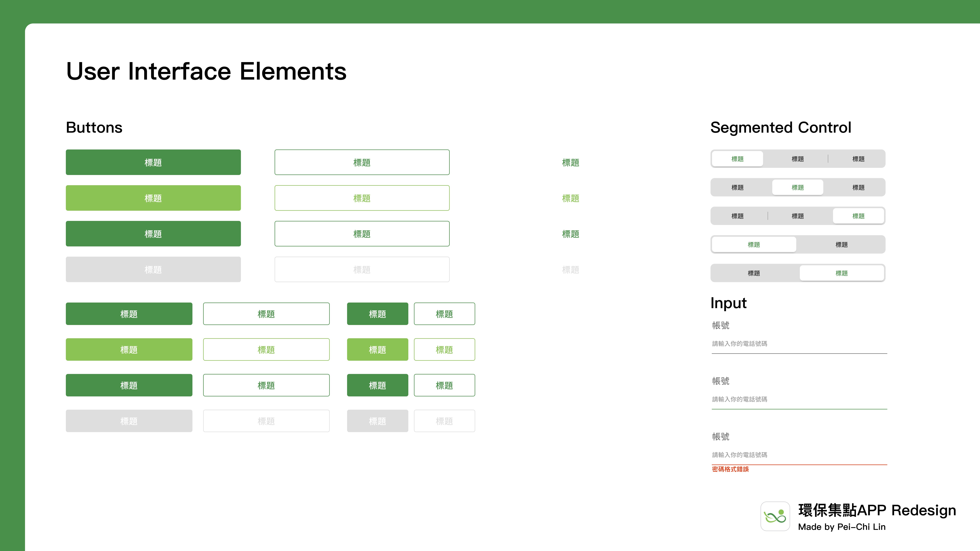Image resolution: width=980 pixels, height=551 pixels.
Task: Select active left segment of fourth segmented control
Action: coord(754,245)
